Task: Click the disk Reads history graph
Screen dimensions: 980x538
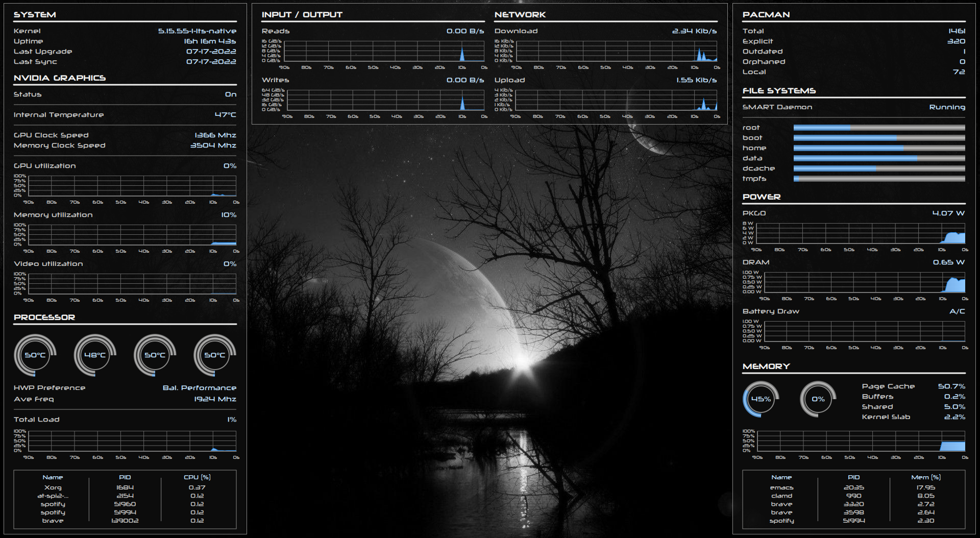Action: pyautogui.click(x=384, y=51)
